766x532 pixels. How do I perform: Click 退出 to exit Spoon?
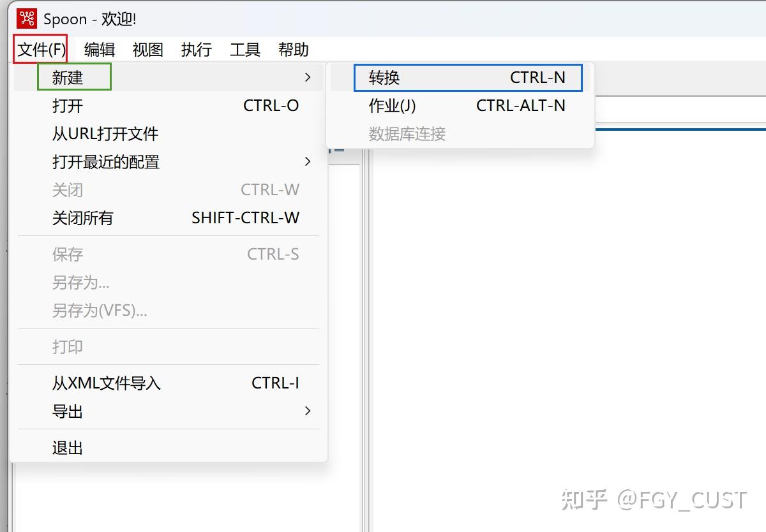click(x=67, y=447)
